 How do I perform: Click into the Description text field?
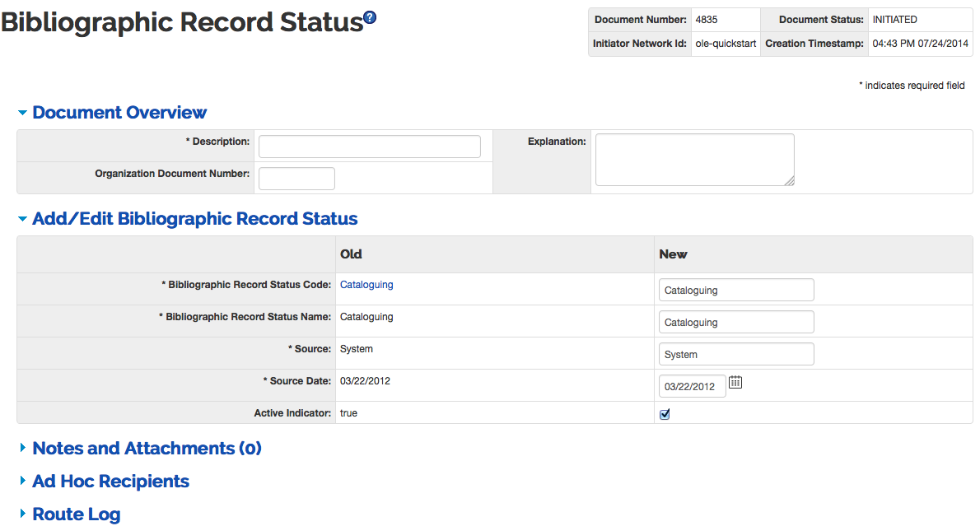click(x=369, y=147)
